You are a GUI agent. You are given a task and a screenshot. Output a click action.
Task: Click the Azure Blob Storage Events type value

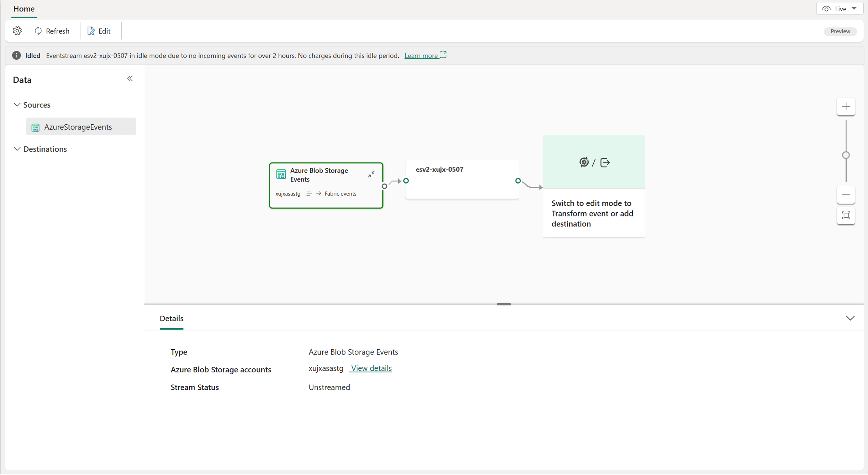(x=353, y=352)
